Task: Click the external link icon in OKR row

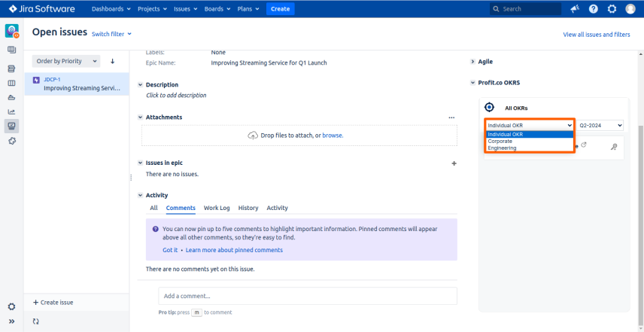Action: 584,145
